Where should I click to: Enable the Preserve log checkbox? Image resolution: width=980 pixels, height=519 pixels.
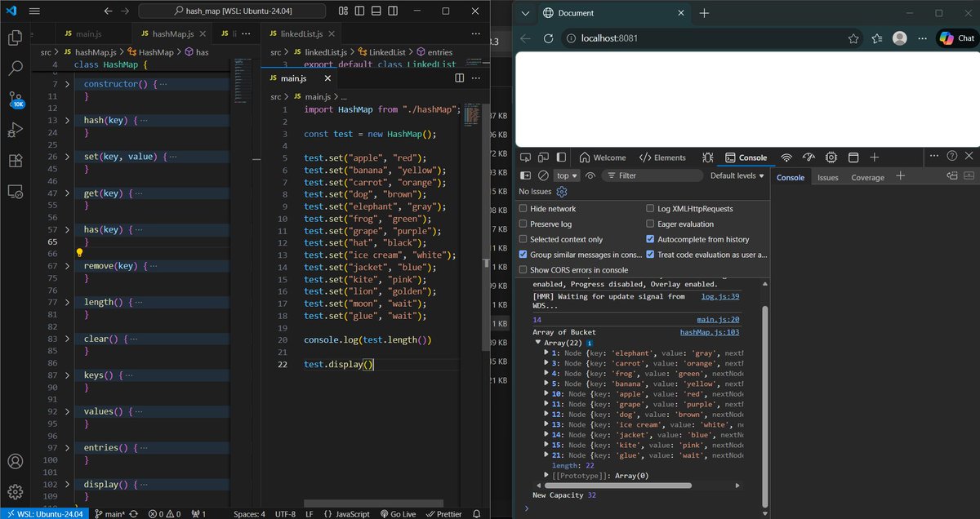point(523,224)
